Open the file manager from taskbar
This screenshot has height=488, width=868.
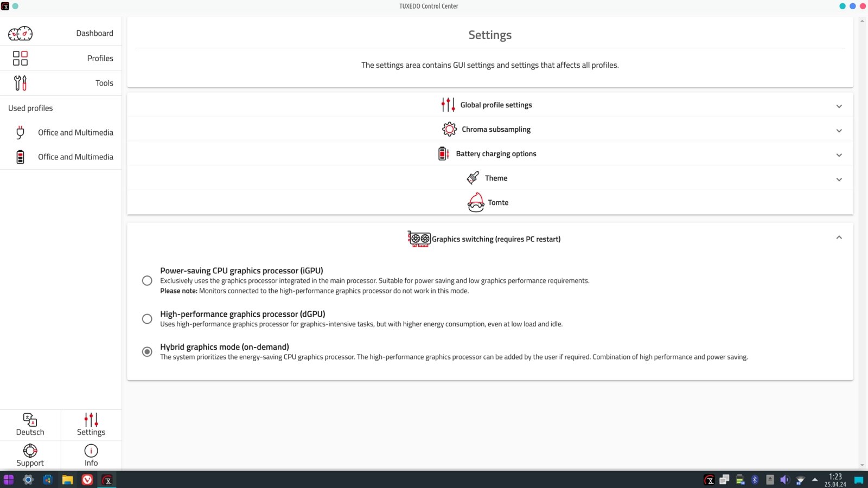[67, 480]
